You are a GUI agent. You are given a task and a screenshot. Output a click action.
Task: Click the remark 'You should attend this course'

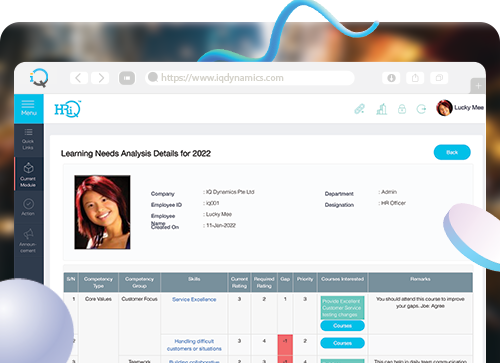420,302
